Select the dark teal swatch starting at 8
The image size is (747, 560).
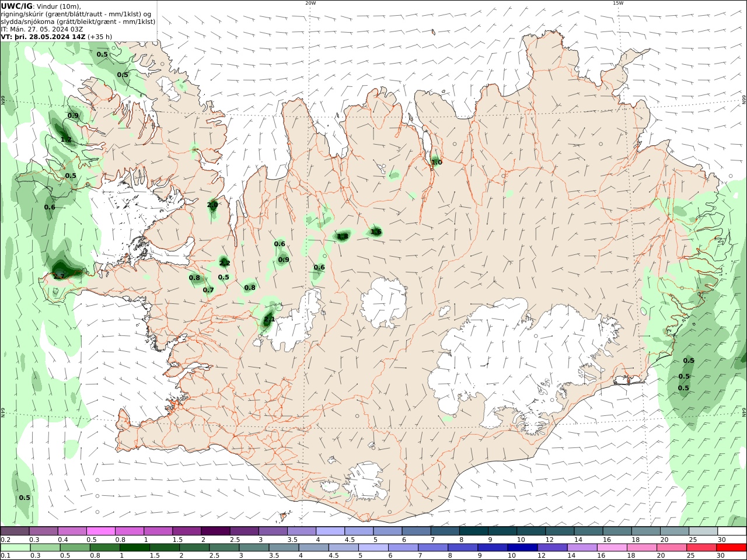pyautogui.click(x=473, y=531)
